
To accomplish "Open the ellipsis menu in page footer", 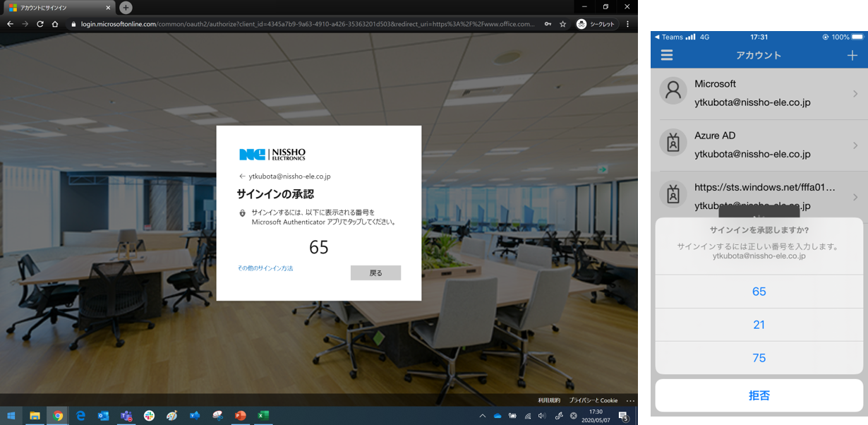I will click(630, 400).
